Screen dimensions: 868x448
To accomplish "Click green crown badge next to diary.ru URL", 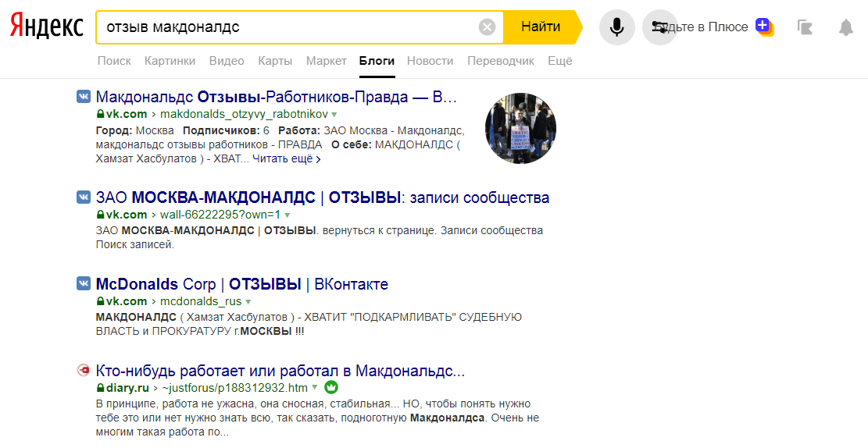I will pyautogui.click(x=331, y=387).
